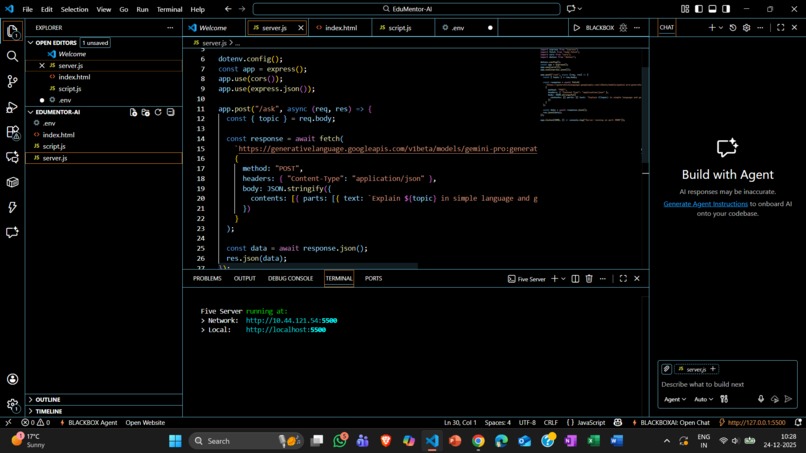Click Generate Agent Instructions link
The image size is (806, 453).
[705, 204]
